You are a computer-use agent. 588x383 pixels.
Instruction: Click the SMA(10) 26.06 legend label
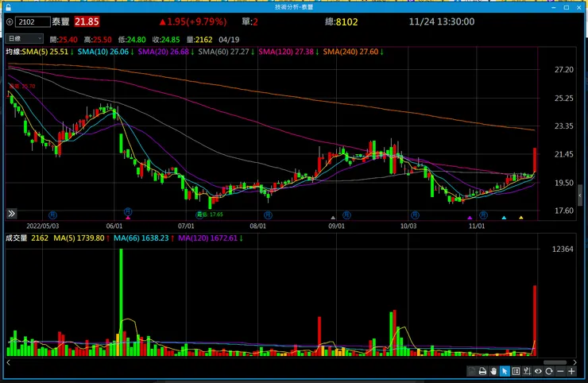tap(103, 52)
